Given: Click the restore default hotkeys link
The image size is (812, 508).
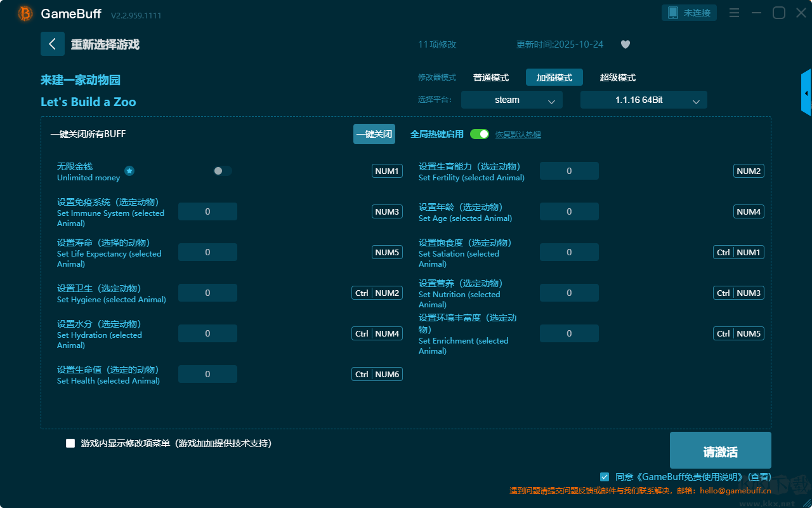Looking at the screenshot, I should click(x=518, y=135).
